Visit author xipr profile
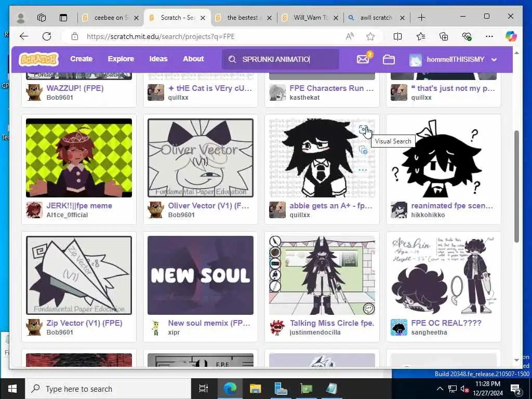The width and height of the screenshot is (532, 399). [x=174, y=332]
